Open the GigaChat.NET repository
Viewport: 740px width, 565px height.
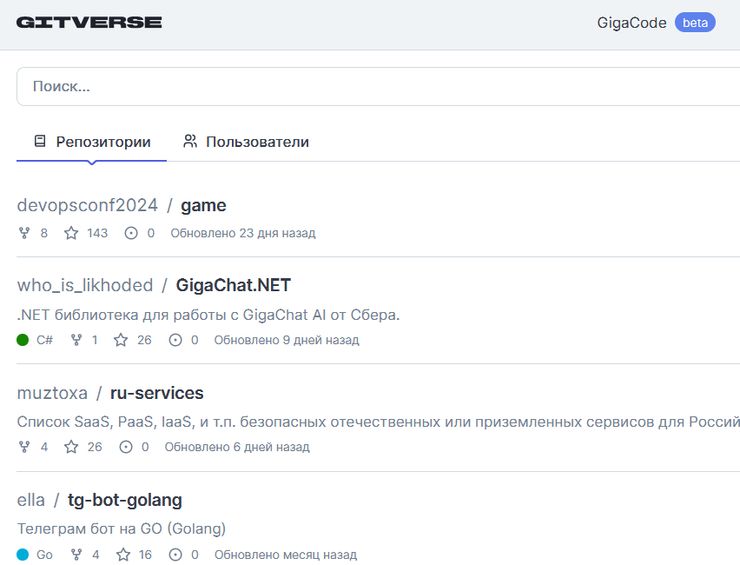[x=233, y=285]
